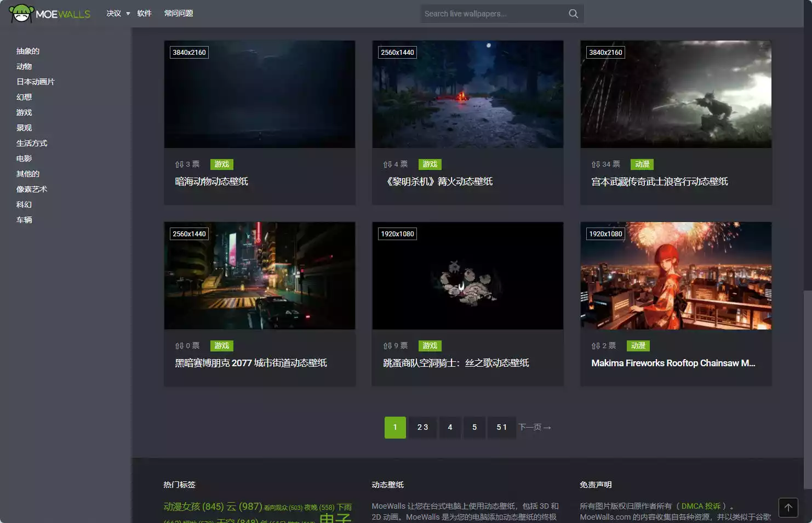The image size is (812, 523).
Task: Select the 游戏 category in sidebar
Action: point(24,112)
